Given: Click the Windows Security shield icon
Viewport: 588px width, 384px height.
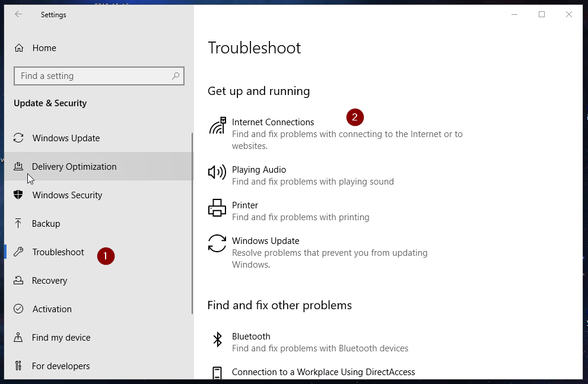Looking at the screenshot, I should click(x=18, y=195).
